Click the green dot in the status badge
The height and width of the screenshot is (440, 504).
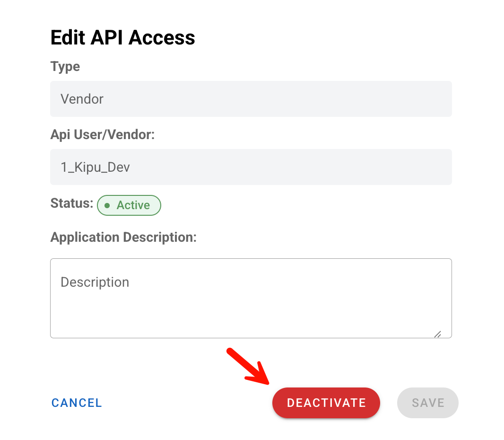(x=107, y=205)
